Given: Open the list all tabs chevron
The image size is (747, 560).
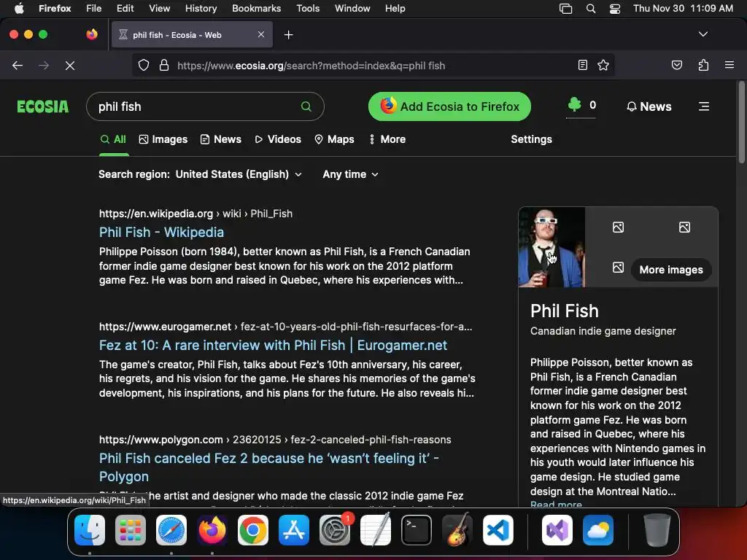Looking at the screenshot, I should pyautogui.click(x=703, y=34).
